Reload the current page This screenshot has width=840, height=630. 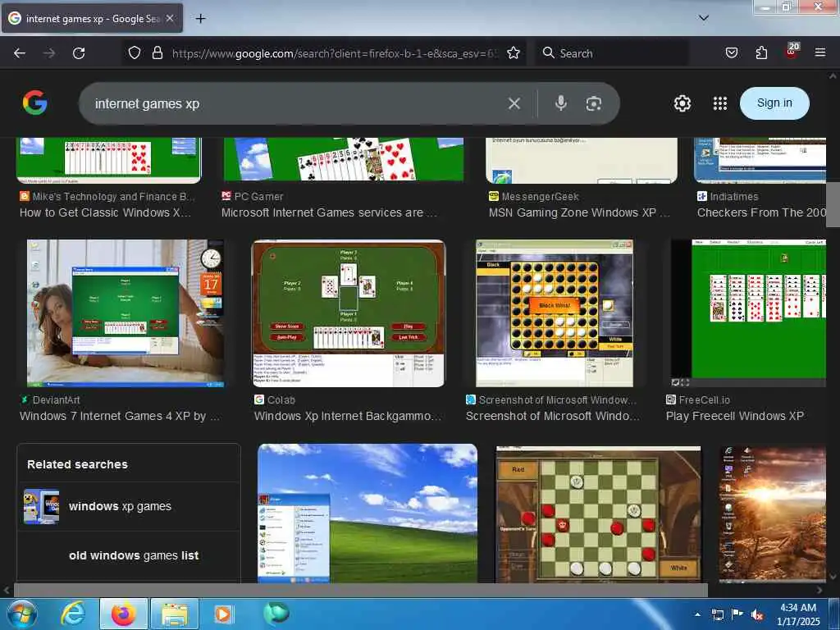pyautogui.click(x=79, y=53)
